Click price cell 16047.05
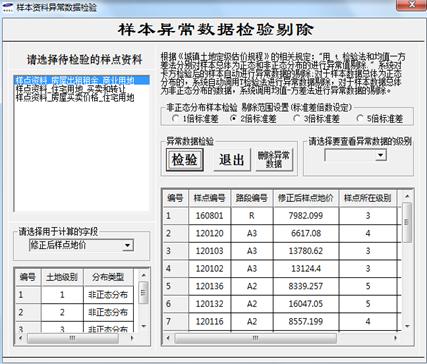 (306, 304)
